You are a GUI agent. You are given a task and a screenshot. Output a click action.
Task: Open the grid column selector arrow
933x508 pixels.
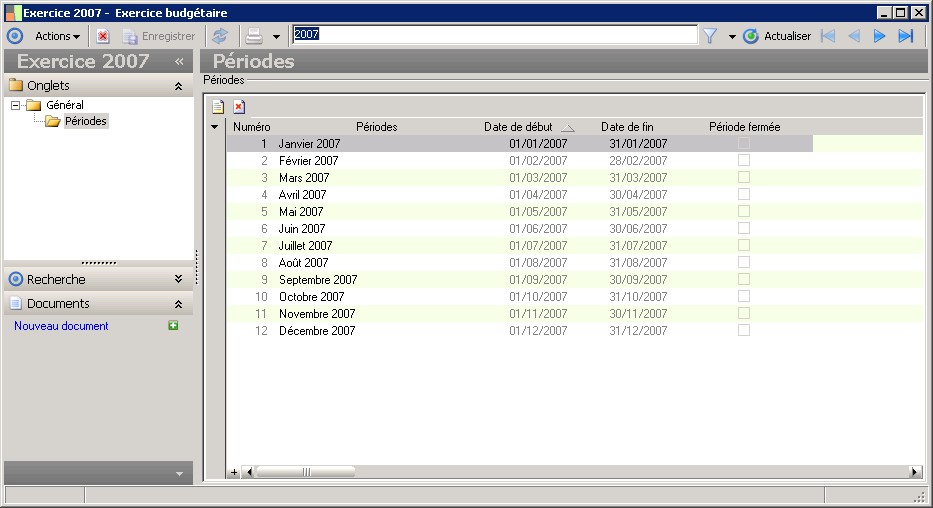pyautogui.click(x=214, y=127)
